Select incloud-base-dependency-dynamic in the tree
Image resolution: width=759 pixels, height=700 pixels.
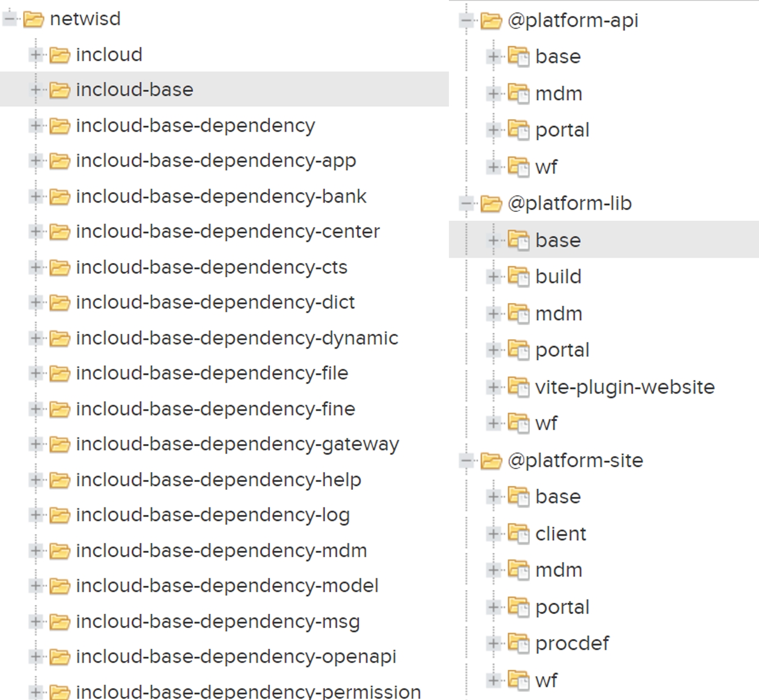click(237, 338)
